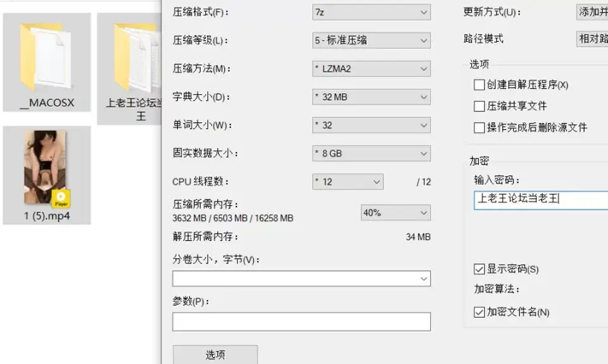Image resolution: width=608 pixels, height=364 pixels.
Task: Click the 3632 MB / 6503 MB / 16258 MB text
Action: tap(232, 218)
